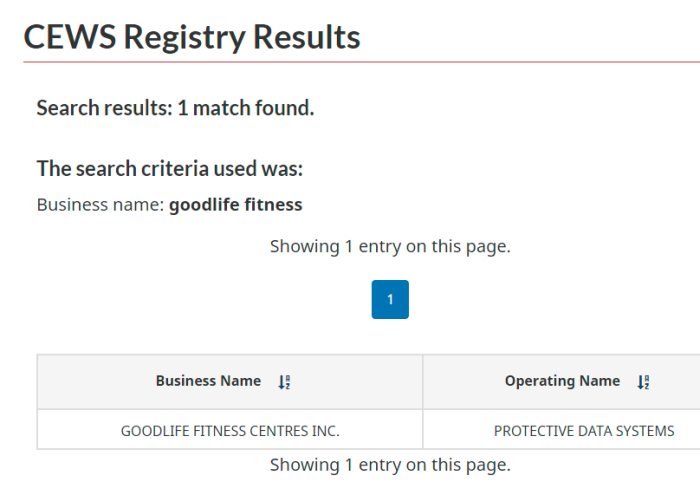This screenshot has width=700, height=482.
Task: Click 'Showing 1 entry' text above pagination
Action: coord(390,246)
